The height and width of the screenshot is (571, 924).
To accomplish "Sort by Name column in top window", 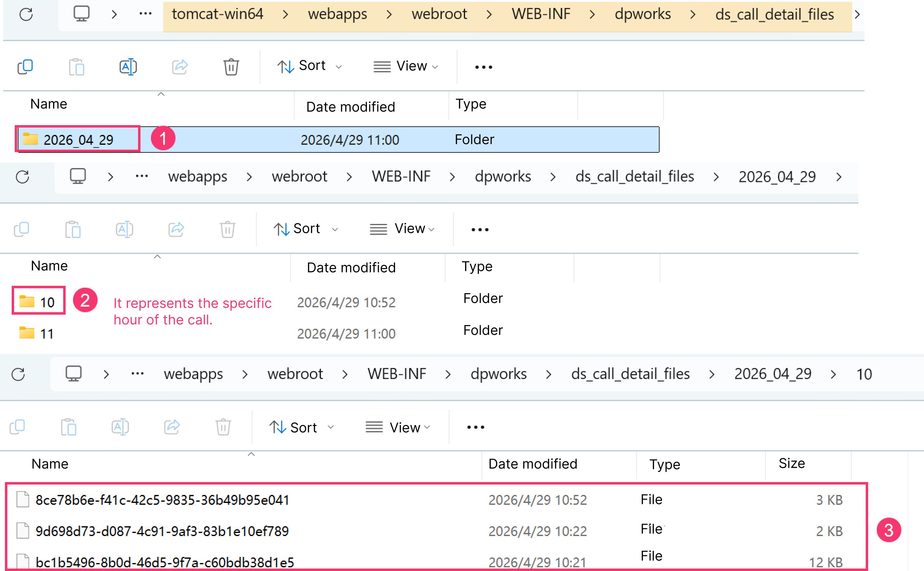I will (x=49, y=104).
